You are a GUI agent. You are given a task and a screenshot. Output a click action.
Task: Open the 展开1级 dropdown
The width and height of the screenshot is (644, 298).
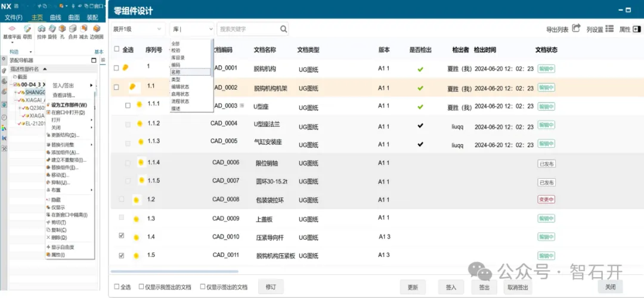pos(138,29)
